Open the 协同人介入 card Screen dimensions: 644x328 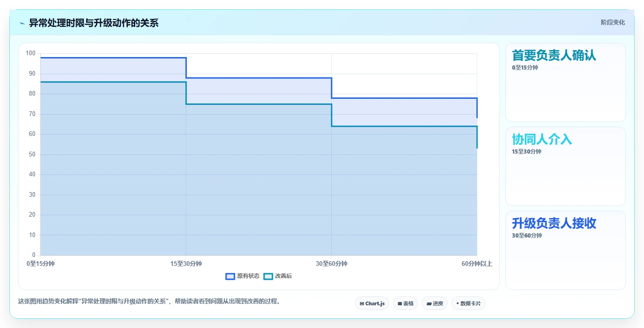[x=565, y=166]
